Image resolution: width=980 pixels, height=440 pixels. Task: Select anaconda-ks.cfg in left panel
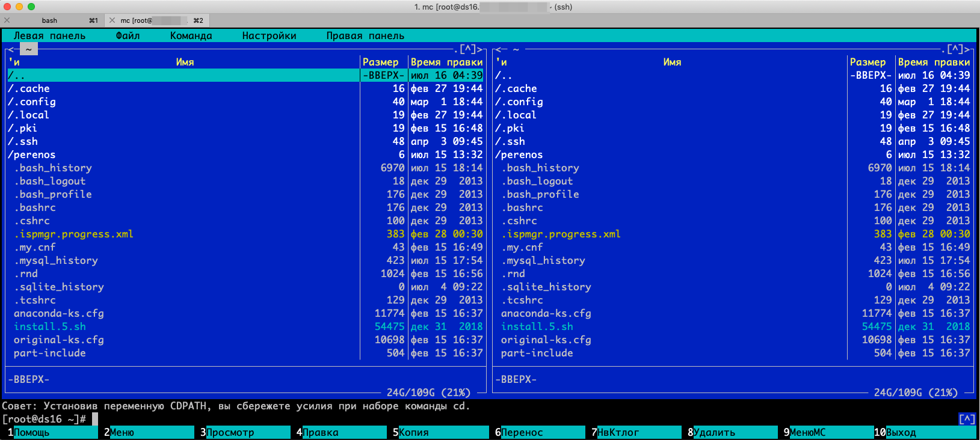pos(245,313)
